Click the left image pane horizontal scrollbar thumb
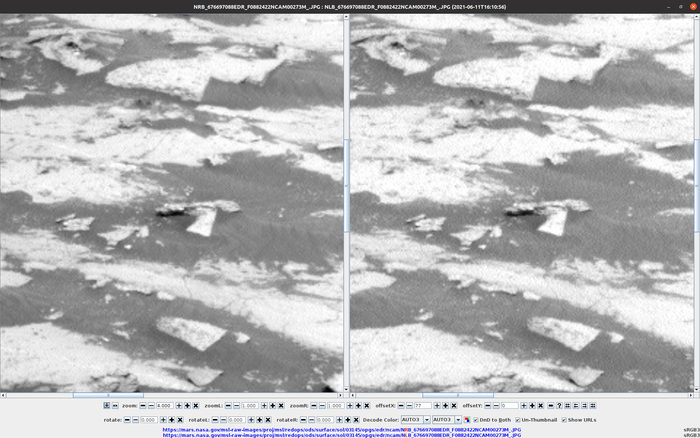Screen dimensions: 700x438 pyautogui.click(x=108, y=396)
